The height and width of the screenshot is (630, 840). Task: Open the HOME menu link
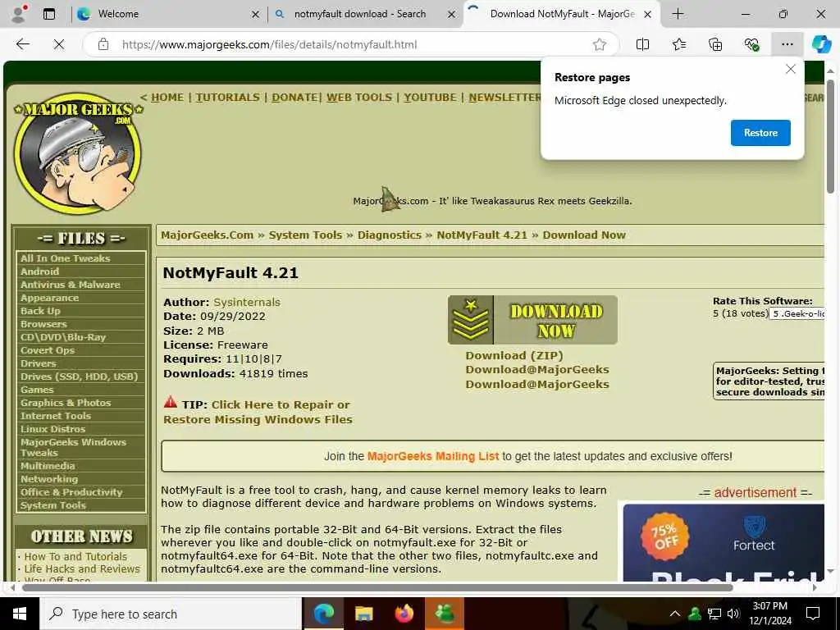click(x=167, y=98)
